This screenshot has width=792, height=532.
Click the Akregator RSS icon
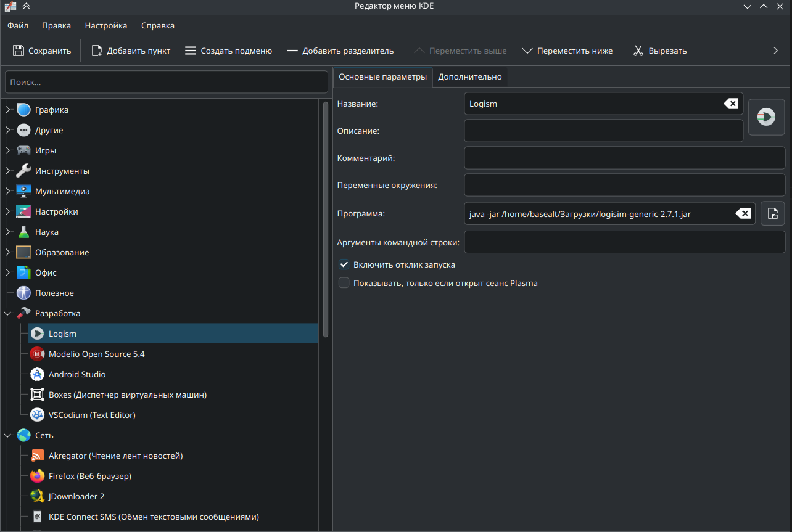(37, 456)
